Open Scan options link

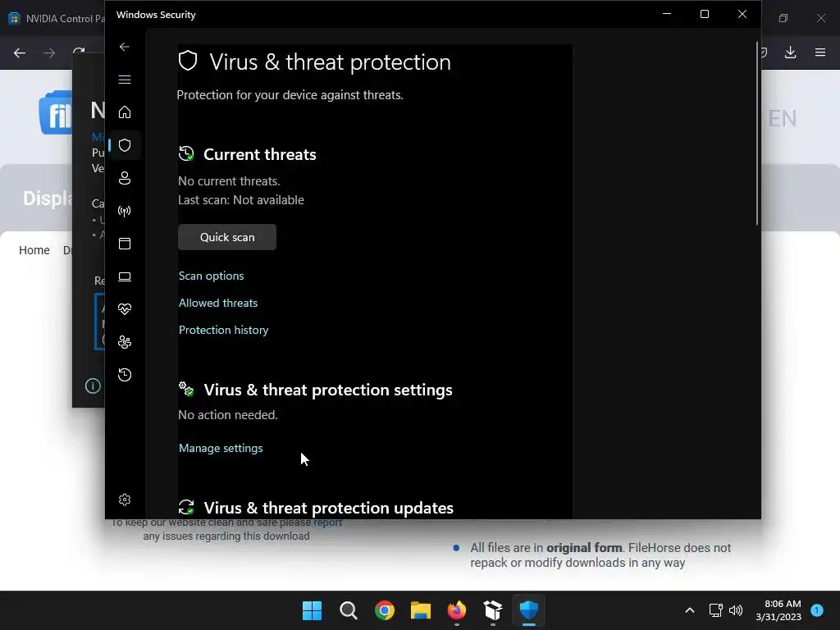(211, 276)
